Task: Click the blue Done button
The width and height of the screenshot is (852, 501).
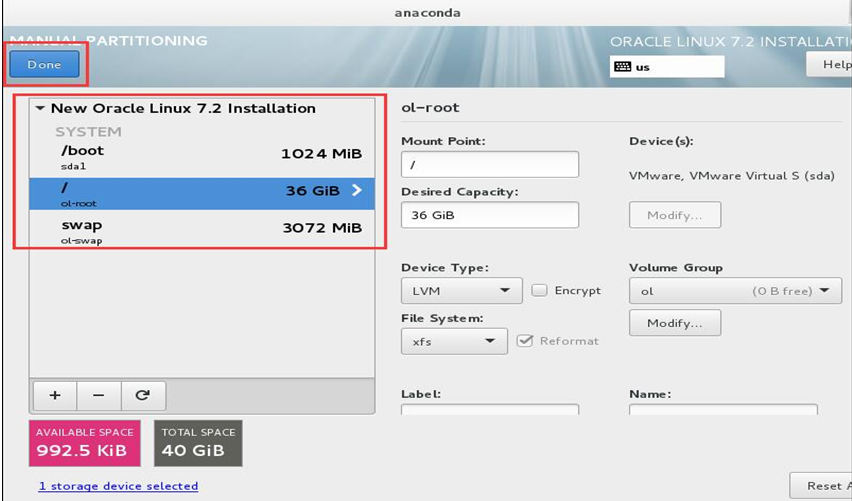Action: 45,64
